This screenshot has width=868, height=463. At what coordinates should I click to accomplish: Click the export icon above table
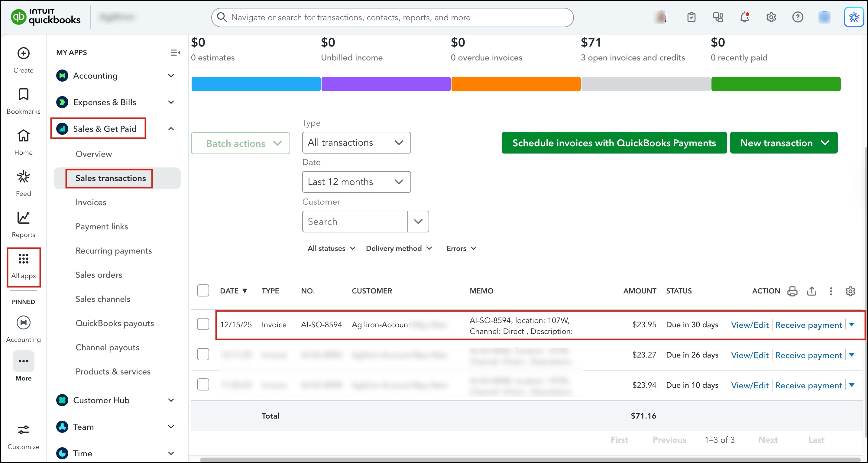(x=812, y=291)
